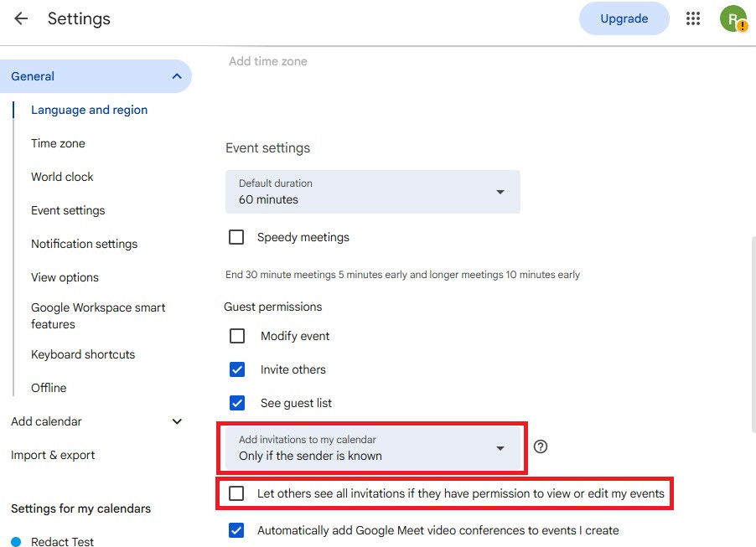This screenshot has height=547, width=756.
Task: Select Offline in sidebar
Action: pyautogui.click(x=49, y=388)
